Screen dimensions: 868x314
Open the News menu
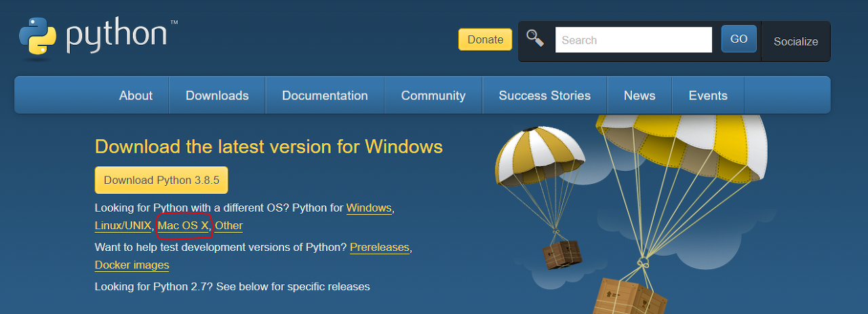[639, 96]
